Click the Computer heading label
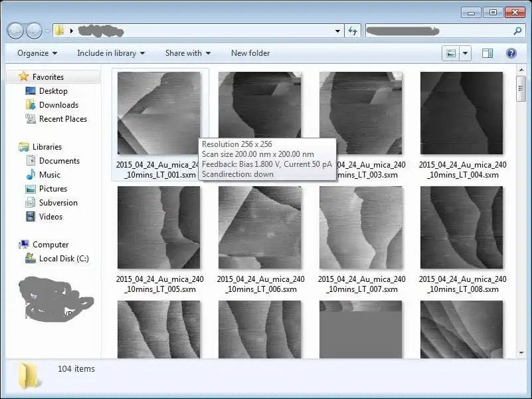This screenshot has height=399, width=532. [50, 245]
